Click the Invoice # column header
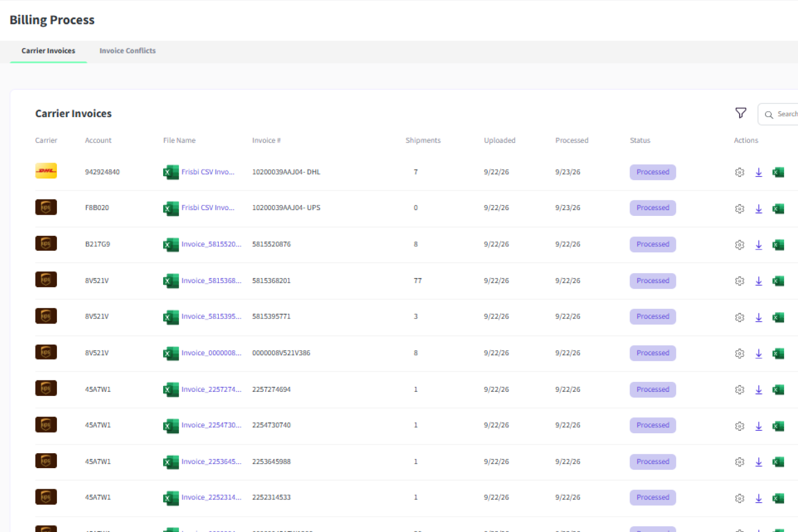 tap(266, 141)
